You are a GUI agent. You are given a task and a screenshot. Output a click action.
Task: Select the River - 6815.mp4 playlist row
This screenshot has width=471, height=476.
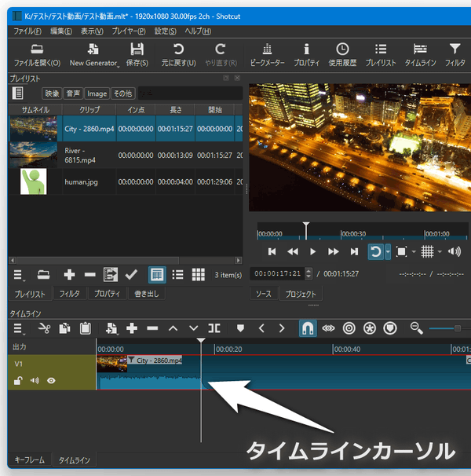point(126,155)
